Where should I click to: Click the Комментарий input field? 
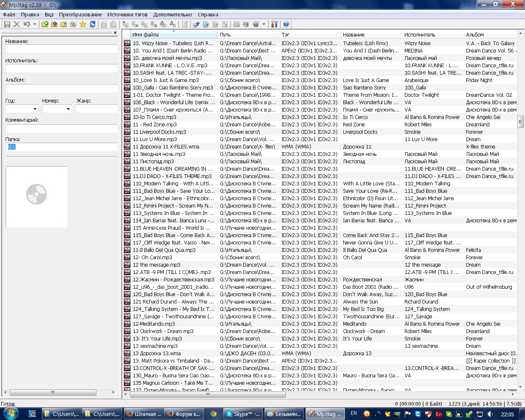tap(62, 128)
